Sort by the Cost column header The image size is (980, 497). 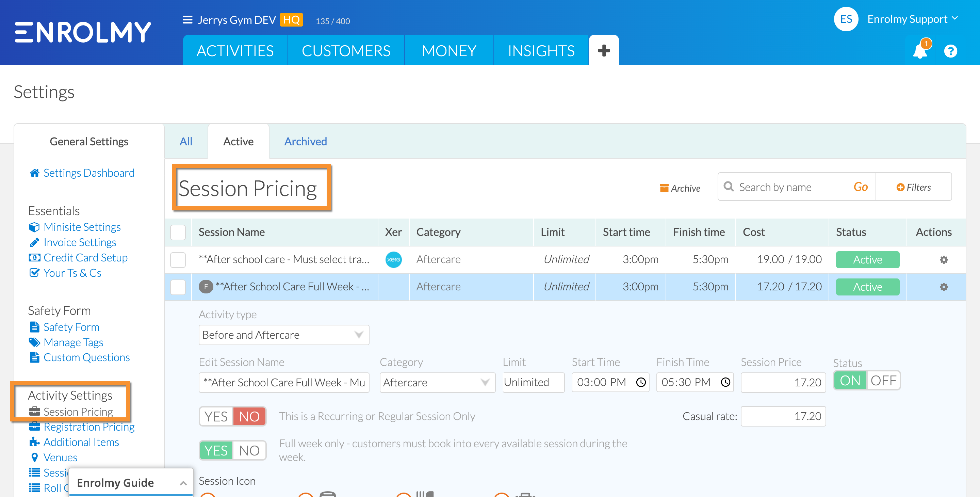coord(754,232)
